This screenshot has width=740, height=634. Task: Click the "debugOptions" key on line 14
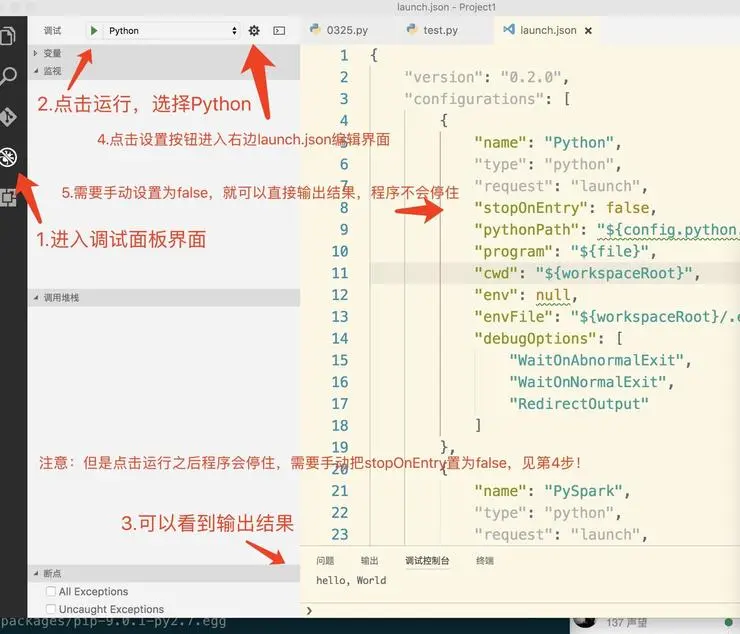(x=536, y=338)
